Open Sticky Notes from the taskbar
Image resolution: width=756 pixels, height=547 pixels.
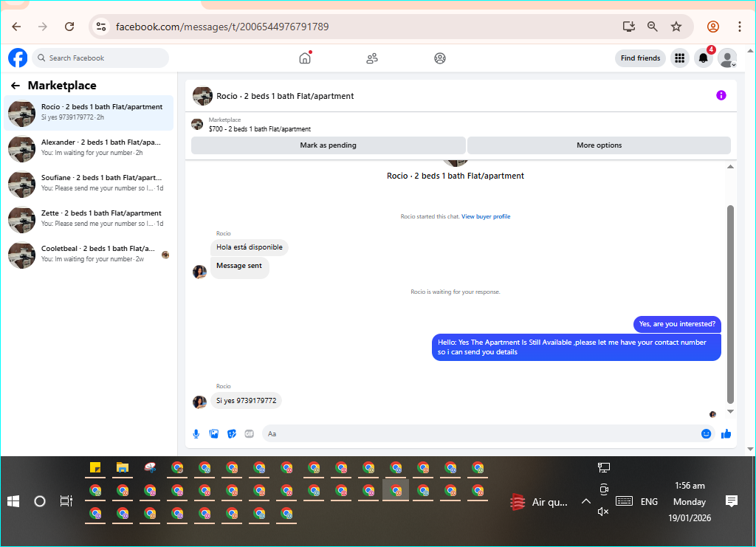(95, 467)
